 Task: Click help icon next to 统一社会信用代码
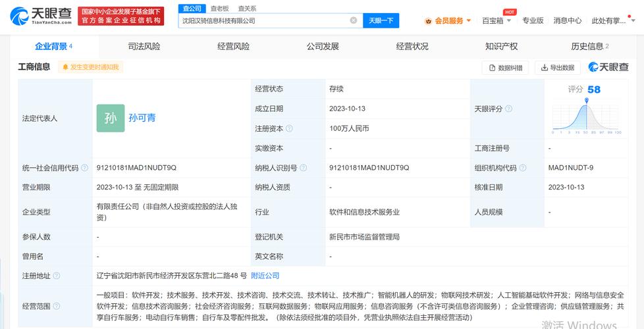tap(84, 168)
